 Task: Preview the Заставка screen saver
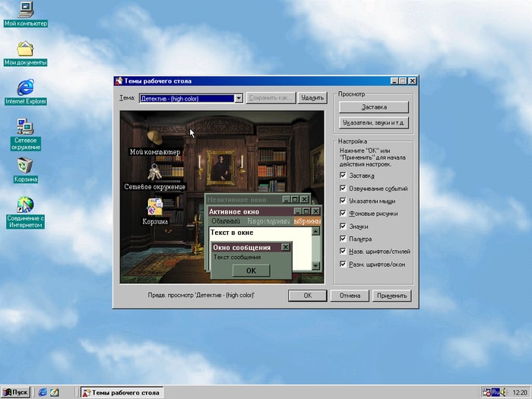pyautogui.click(x=374, y=107)
